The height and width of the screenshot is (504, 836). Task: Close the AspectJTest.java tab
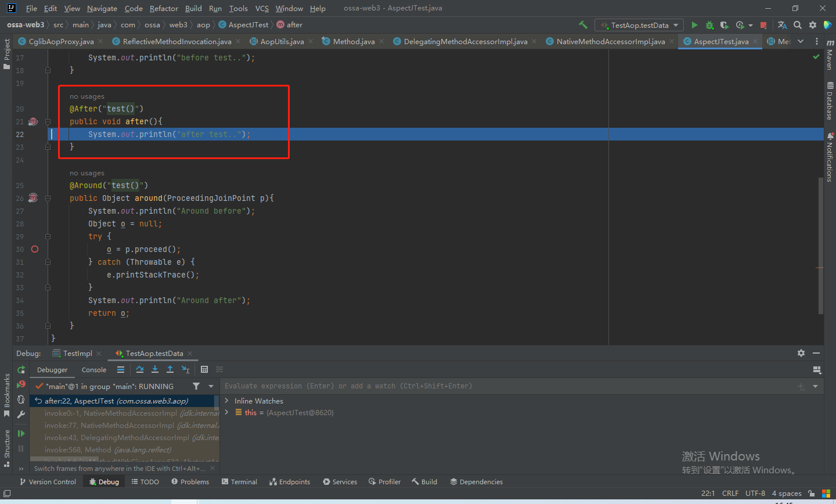click(755, 41)
